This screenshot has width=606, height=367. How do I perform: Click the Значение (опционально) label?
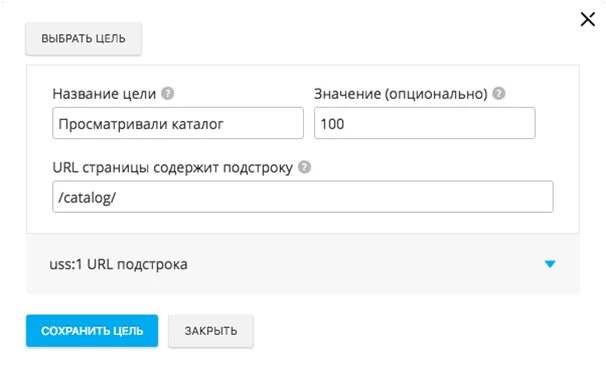(401, 93)
